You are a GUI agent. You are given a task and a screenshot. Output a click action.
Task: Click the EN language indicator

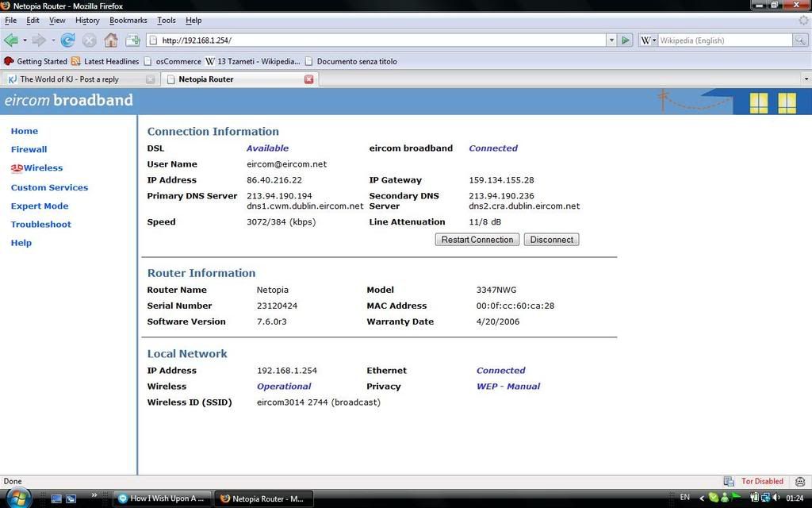pos(684,497)
